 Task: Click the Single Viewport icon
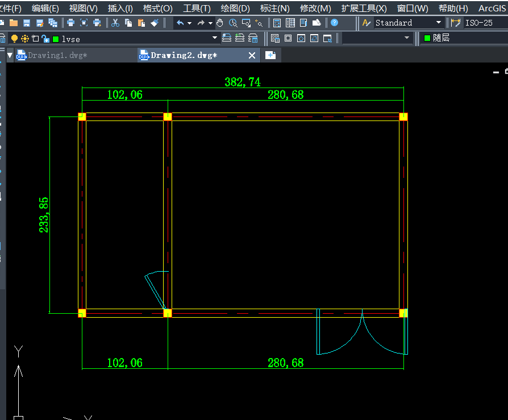pos(288,38)
